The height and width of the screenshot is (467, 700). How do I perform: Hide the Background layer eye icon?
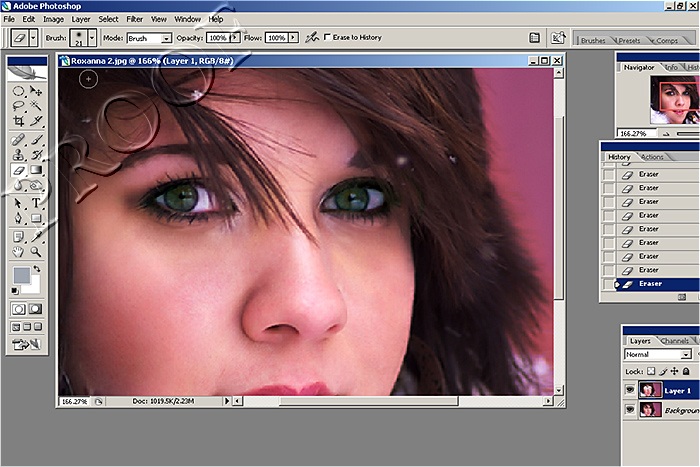pyautogui.click(x=630, y=409)
